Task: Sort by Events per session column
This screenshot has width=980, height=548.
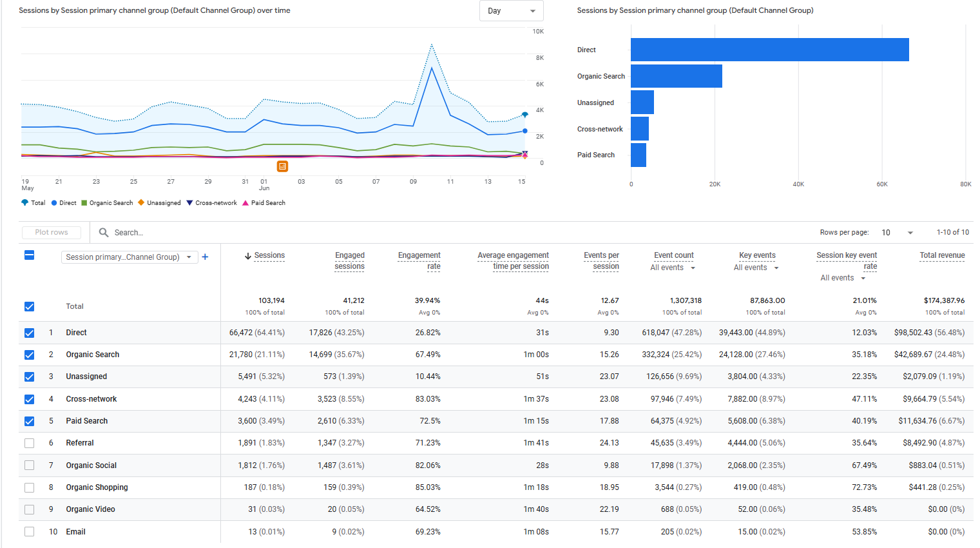Action: point(602,261)
